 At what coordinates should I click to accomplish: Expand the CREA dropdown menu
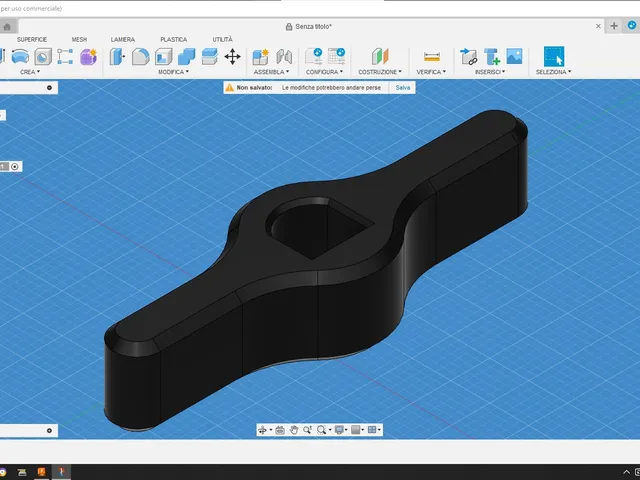pyautogui.click(x=30, y=72)
